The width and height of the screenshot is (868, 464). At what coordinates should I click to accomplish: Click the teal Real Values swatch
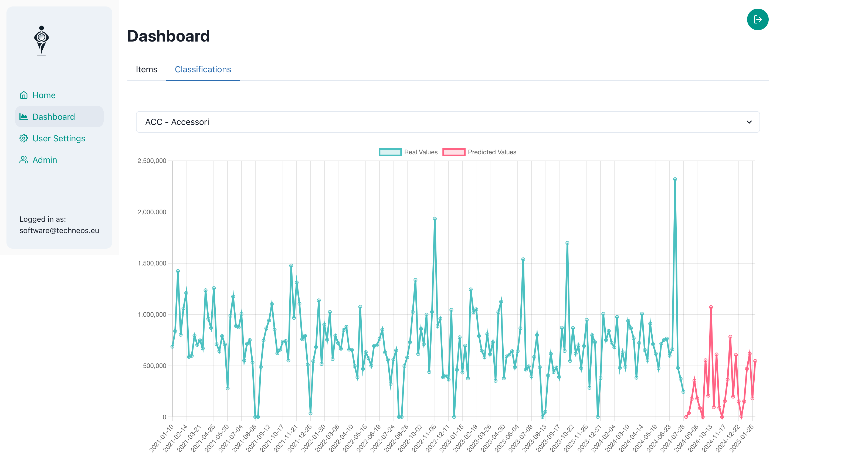click(390, 152)
